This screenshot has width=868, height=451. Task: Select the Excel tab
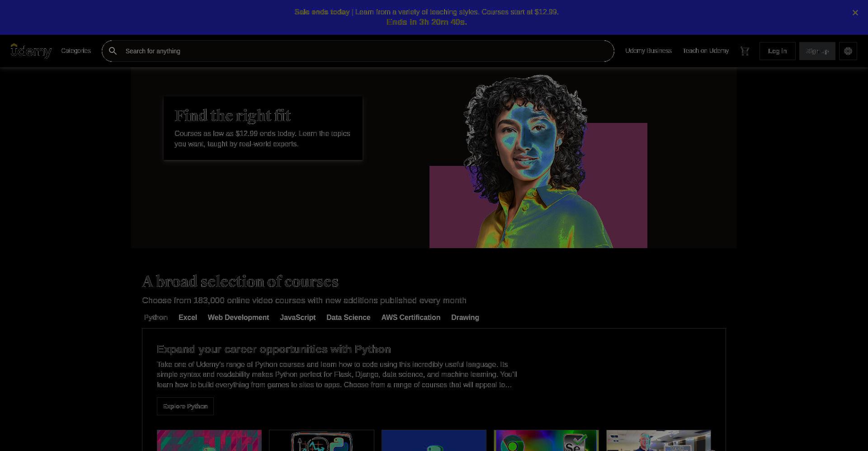(188, 317)
